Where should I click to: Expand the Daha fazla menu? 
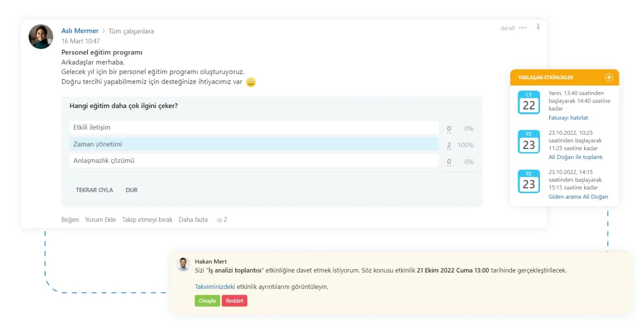pos(193,219)
